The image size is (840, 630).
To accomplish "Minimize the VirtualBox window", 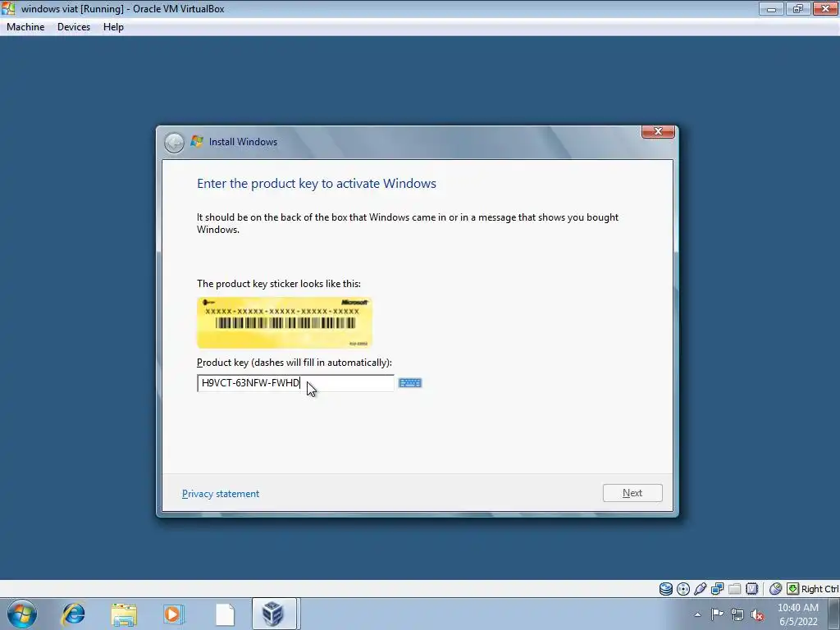I will click(x=771, y=8).
